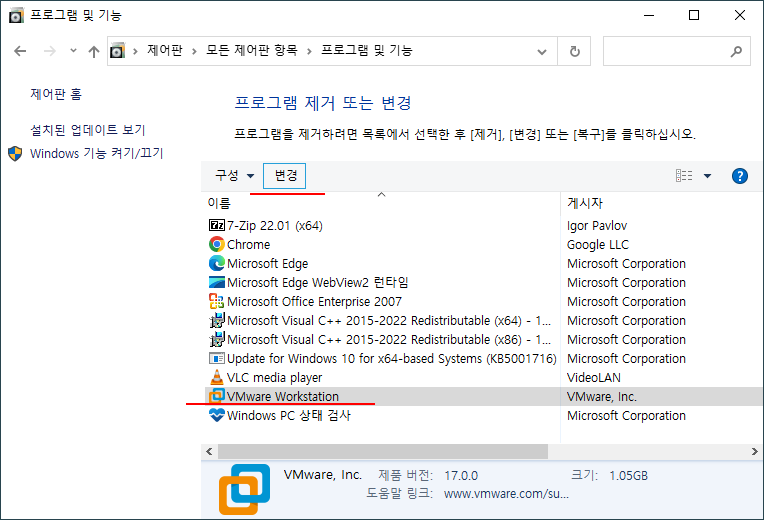Select the 7-Zip 22.01 (x64) row
The width and height of the screenshot is (764, 520).
coord(482,225)
